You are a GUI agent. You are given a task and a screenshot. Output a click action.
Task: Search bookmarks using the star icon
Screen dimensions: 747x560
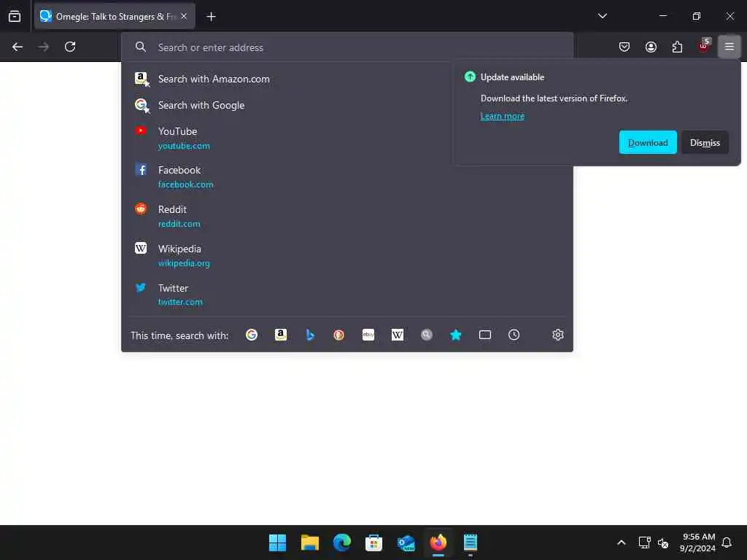(455, 335)
